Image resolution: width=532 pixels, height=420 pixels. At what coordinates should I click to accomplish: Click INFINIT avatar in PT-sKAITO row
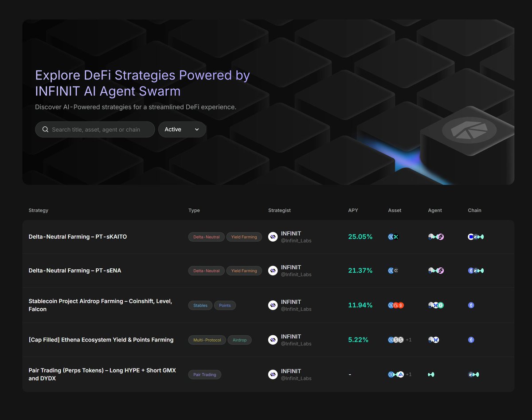click(273, 237)
